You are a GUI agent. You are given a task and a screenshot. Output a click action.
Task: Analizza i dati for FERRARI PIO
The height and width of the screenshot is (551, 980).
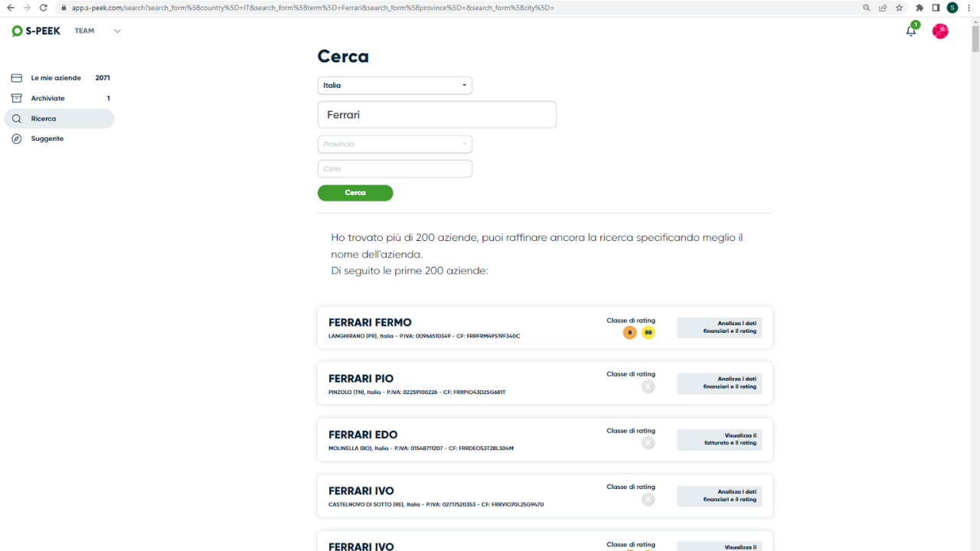click(720, 383)
